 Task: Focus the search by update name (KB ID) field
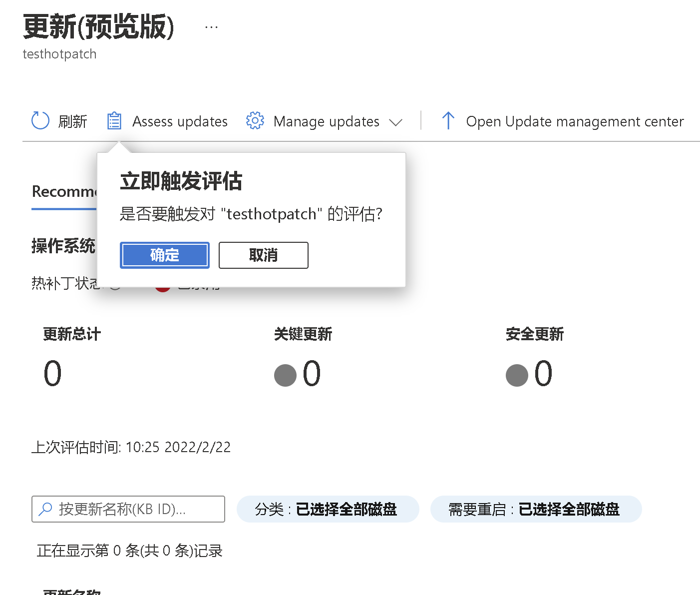[x=135, y=509]
